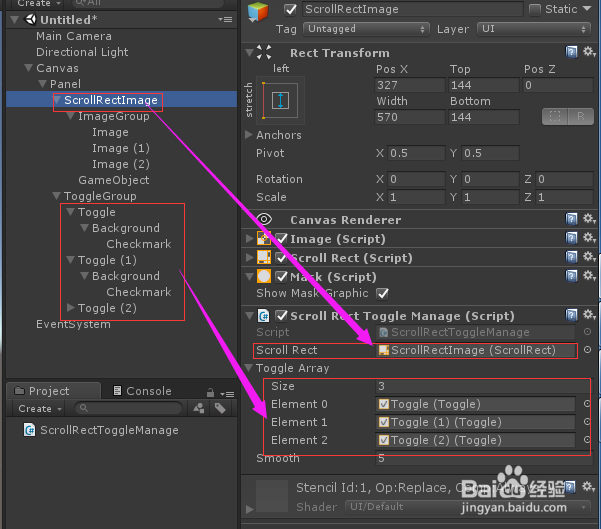Click the anchor preset stretch icon
Image resolution: width=601 pixels, height=529 pixels.
pos(280,100)
